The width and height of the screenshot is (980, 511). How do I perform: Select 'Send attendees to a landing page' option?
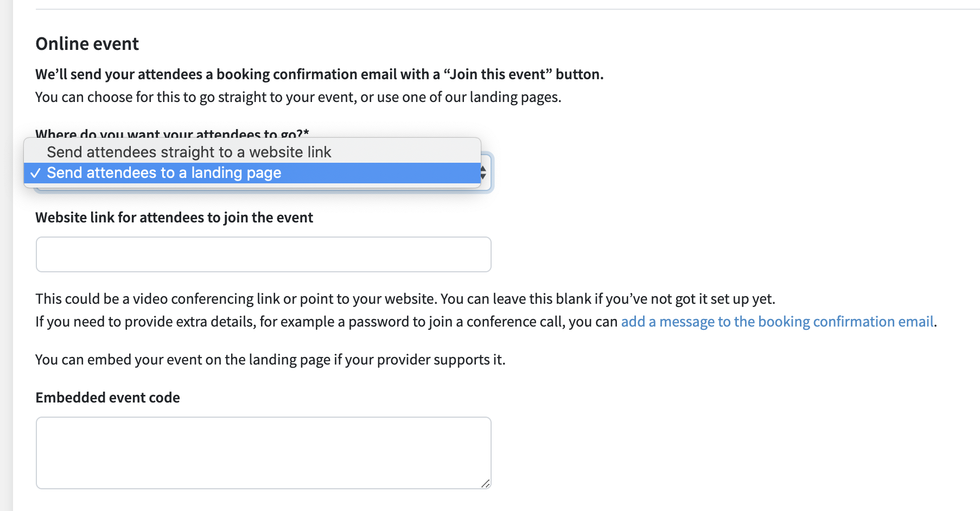click(x=164, y=173)
